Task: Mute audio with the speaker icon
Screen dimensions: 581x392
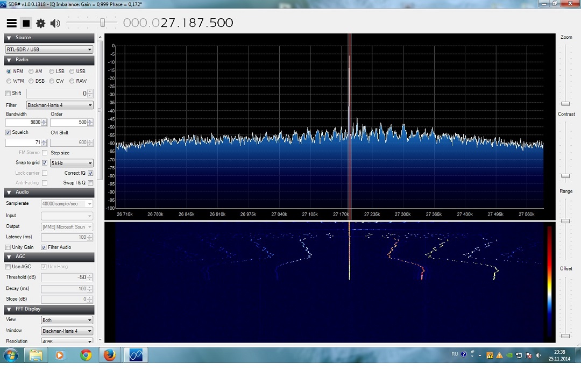Action: [x=55, y=23]
